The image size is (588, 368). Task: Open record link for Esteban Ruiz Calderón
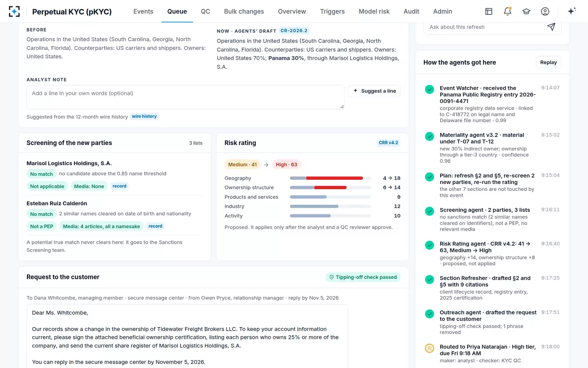156,226
